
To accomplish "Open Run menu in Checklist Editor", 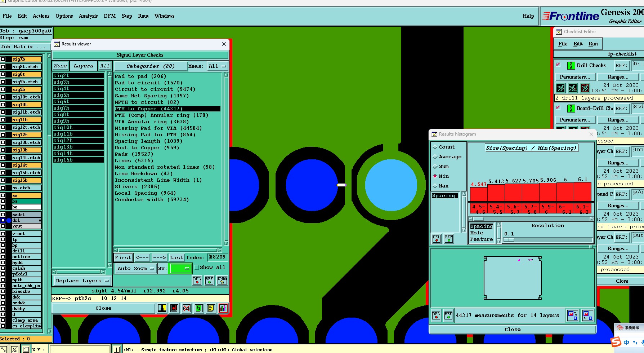I will (x=593, y=44).
